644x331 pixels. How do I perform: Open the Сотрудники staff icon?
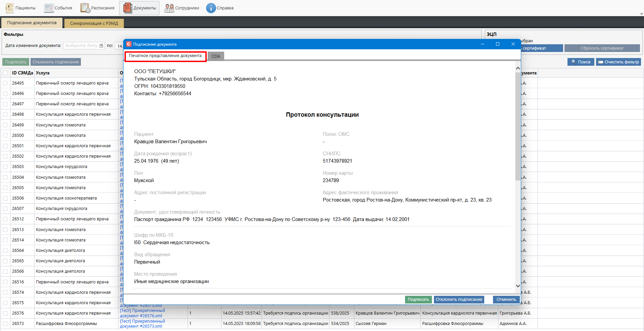[169, 8]
